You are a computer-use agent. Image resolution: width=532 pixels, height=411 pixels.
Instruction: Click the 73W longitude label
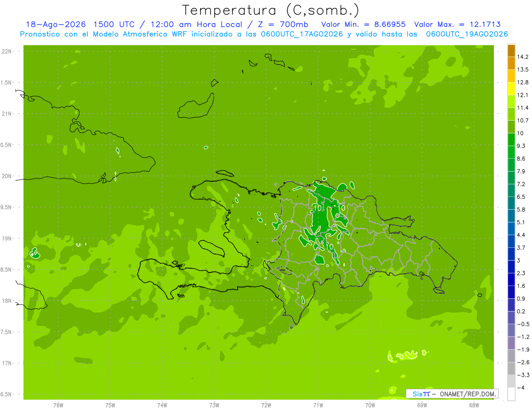[x=214, y=405]
